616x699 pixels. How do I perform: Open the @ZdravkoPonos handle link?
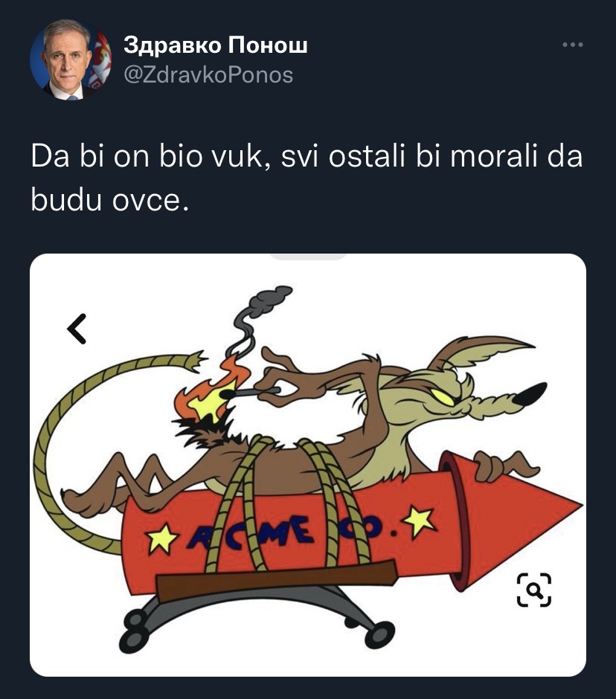click(x=208, y=75)
